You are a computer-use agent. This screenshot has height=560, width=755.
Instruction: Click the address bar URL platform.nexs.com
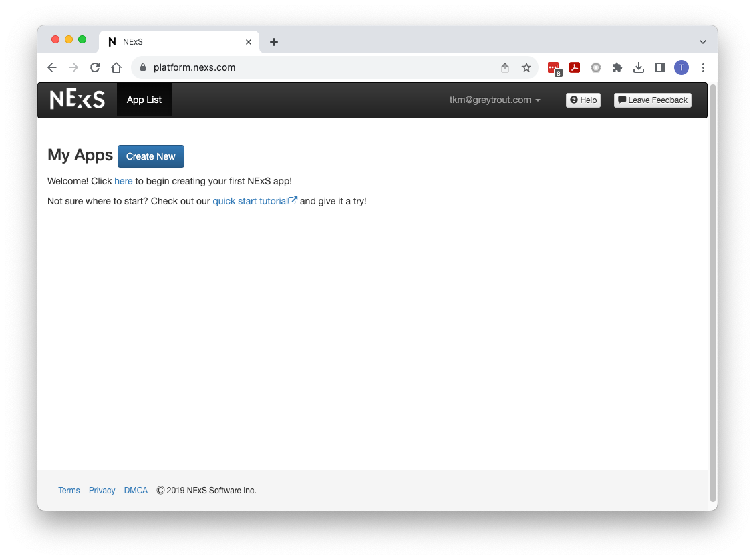194,67
